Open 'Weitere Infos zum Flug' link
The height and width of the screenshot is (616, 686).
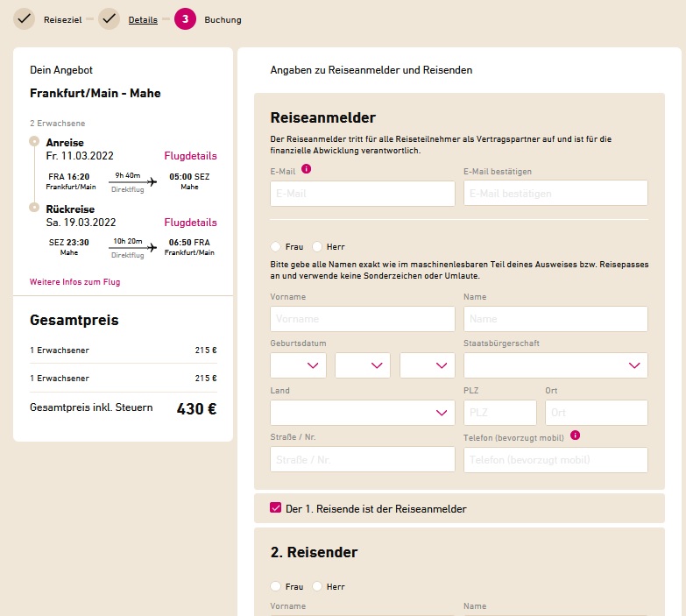click(x=74, y=282)
